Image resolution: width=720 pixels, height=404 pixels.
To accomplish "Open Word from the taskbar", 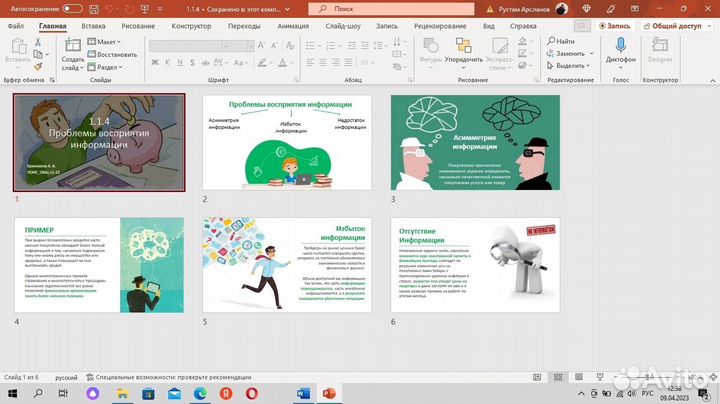I will point(305,393).
